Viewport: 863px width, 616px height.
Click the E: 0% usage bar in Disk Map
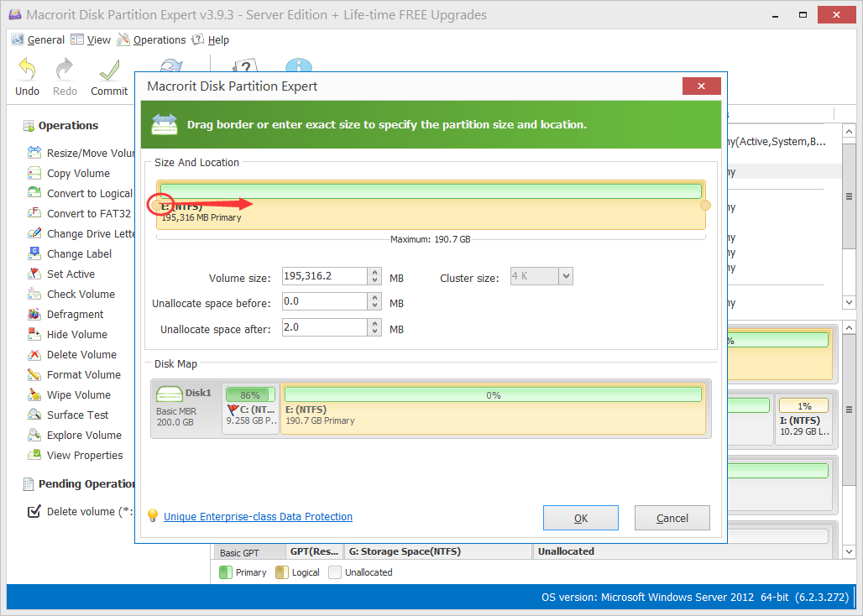tap(493, 395)
